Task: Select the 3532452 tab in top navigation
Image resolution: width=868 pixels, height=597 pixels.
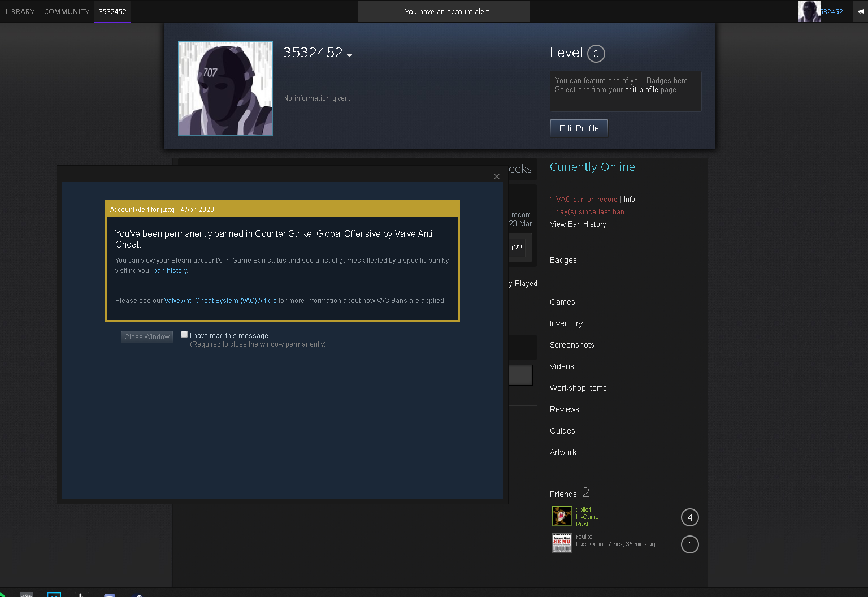Action: click(112, 11)
